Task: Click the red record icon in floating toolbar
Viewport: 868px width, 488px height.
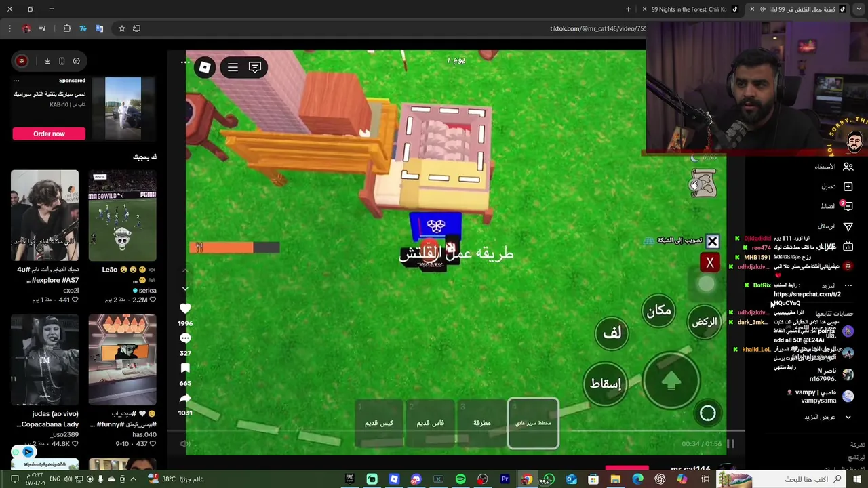Action: (x=22, y=61)
